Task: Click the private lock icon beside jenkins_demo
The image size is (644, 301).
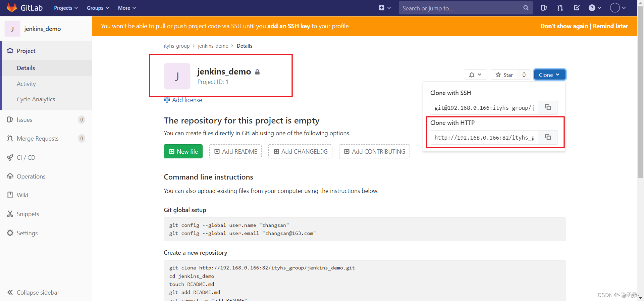Action: click(x=257, y=72)
